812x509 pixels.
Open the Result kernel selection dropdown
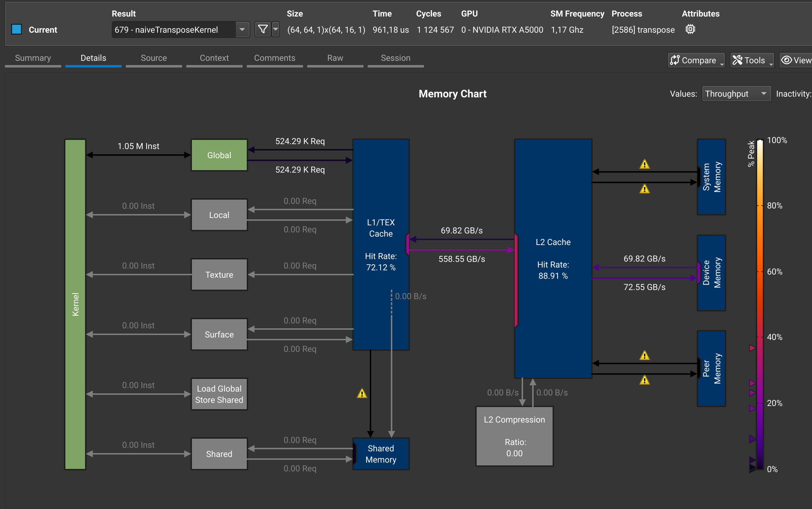(181, 30)
